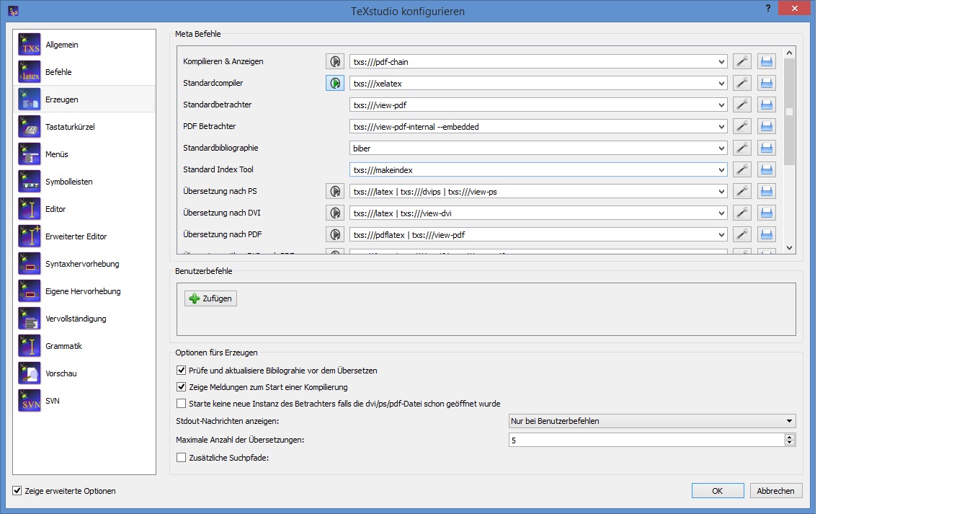
Task: Toggle Prüfe und aktualisiere Bibilograhie checkbox
Action: click(x=181, y=371)
